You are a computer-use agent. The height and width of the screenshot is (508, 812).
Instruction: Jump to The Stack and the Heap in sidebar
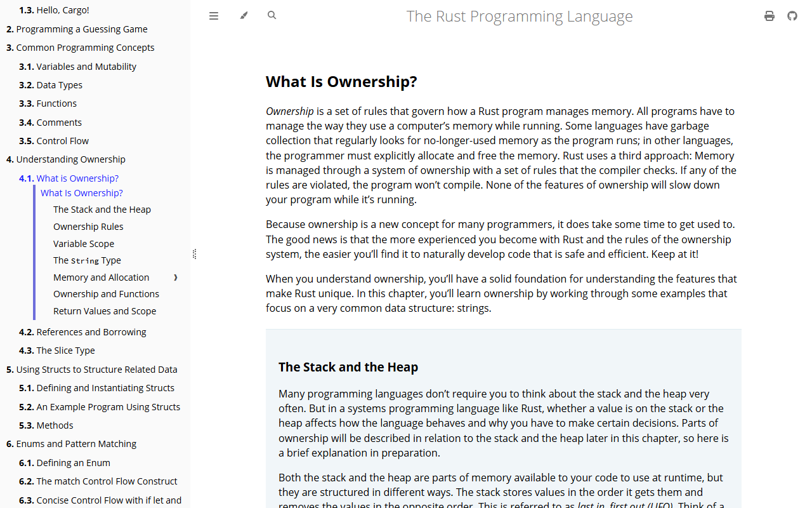(x=102, y=210)
